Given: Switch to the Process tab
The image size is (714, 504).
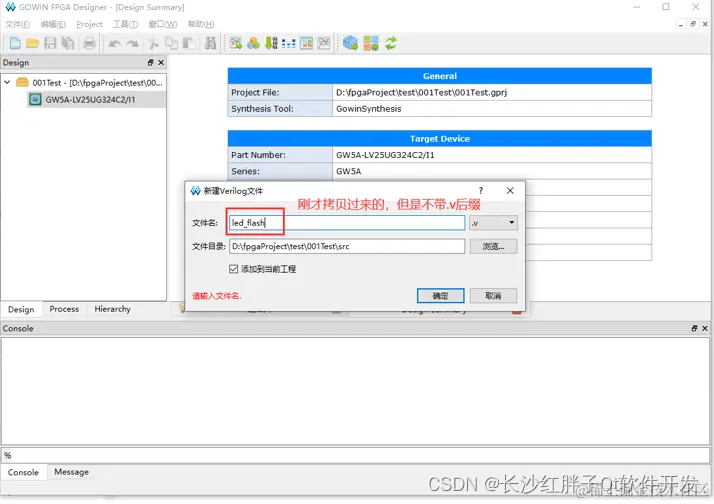Looking at the screenshot, I should pyautogui.click(x=64, y=309).
